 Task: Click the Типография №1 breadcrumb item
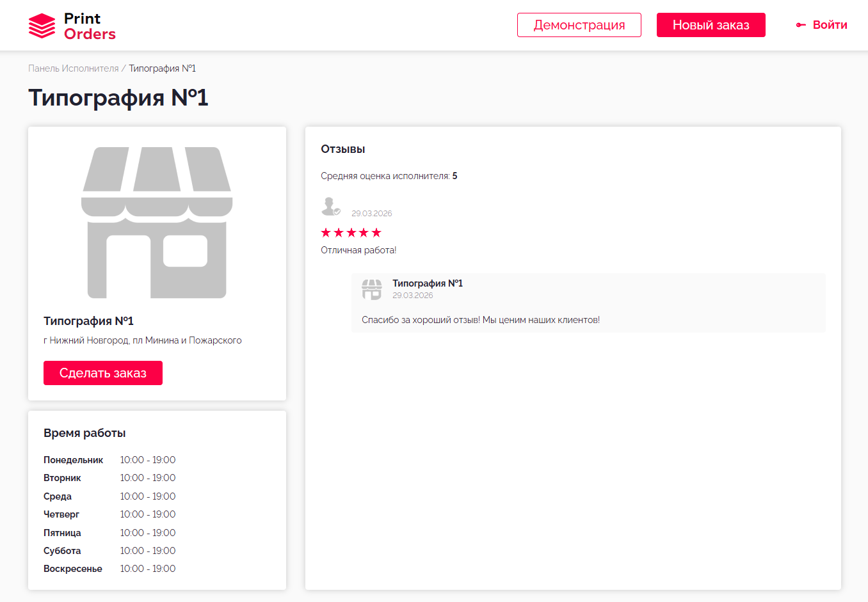point(162,68)
